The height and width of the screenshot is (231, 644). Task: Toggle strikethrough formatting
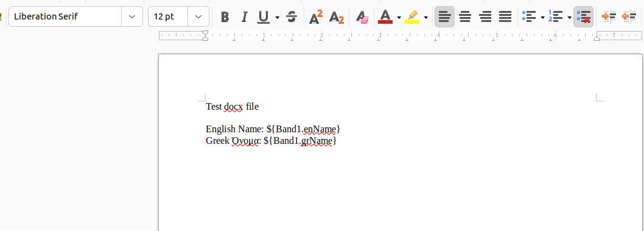point(292,17)
